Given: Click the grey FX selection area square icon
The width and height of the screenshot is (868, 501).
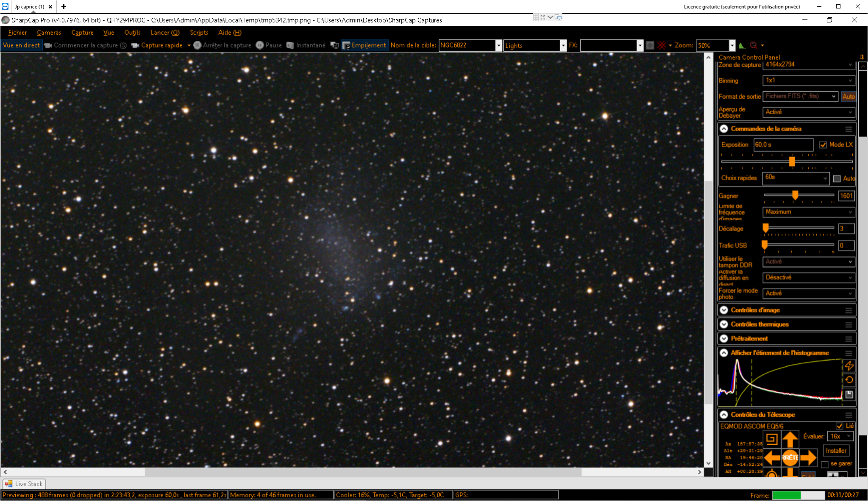Looking at the screenshot, I should (x=650, y=45).
